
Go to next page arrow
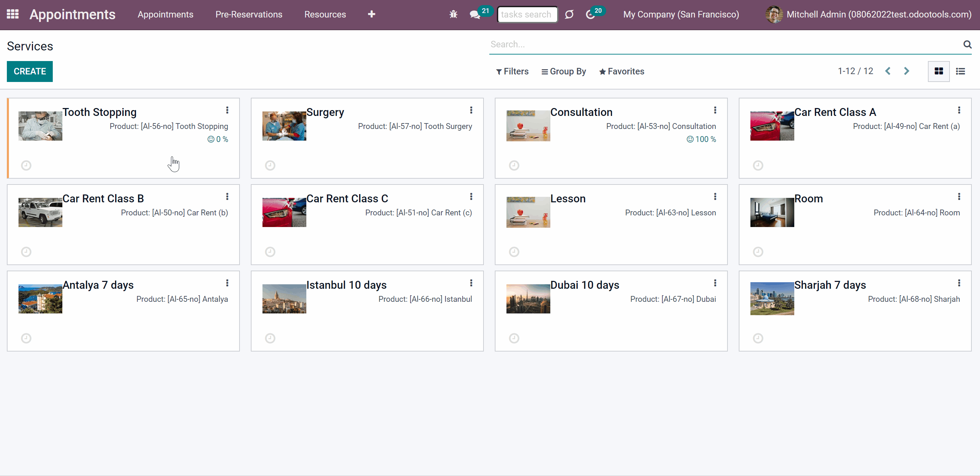(x=907, y=71)
